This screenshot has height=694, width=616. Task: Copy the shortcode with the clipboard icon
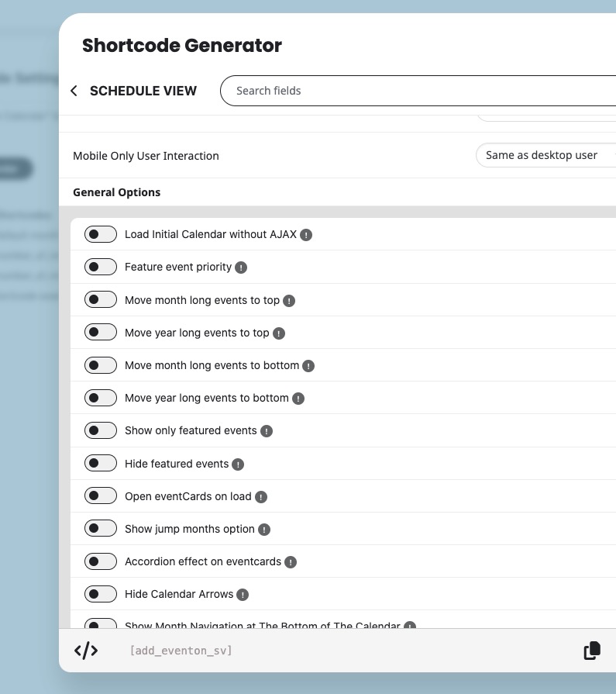(592, 651)
